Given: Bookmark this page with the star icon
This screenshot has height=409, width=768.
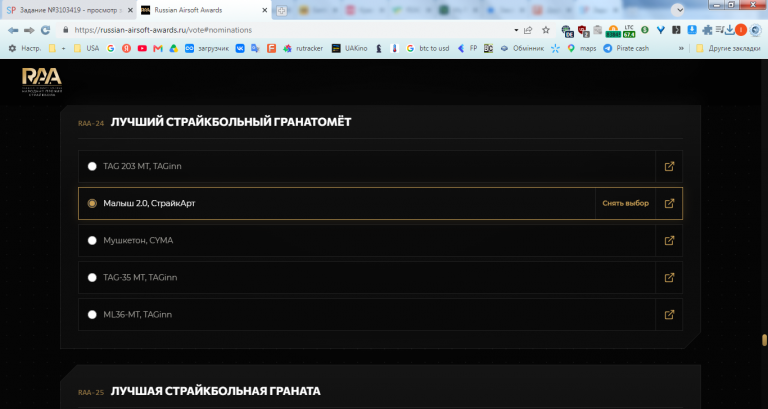Looking at the screenshot, I should pos(546,30).
